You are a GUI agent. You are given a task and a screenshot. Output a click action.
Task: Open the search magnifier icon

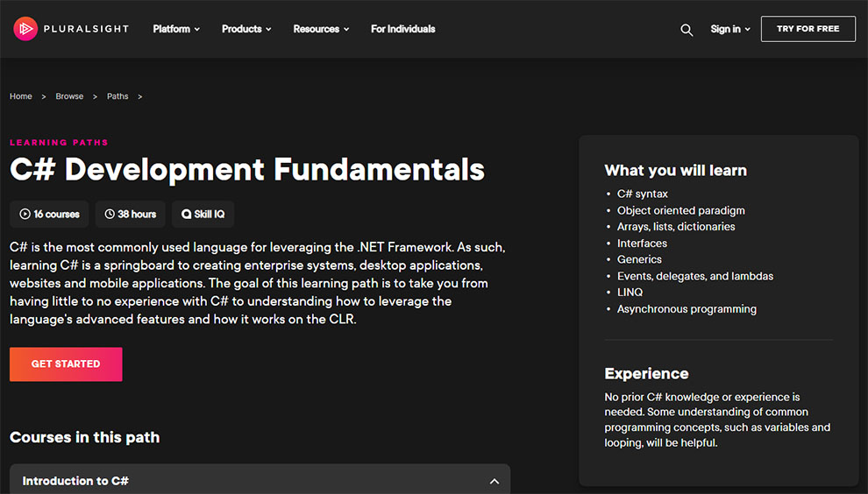point(687,30)
